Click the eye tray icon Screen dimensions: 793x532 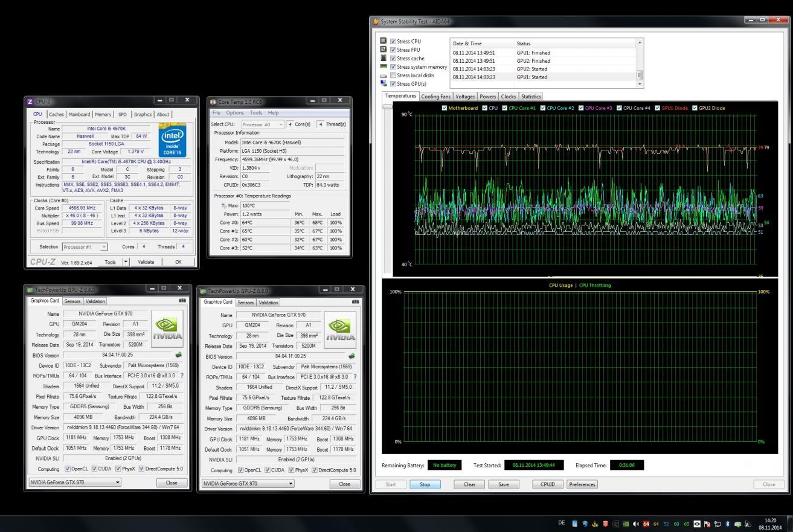point(697,524)
